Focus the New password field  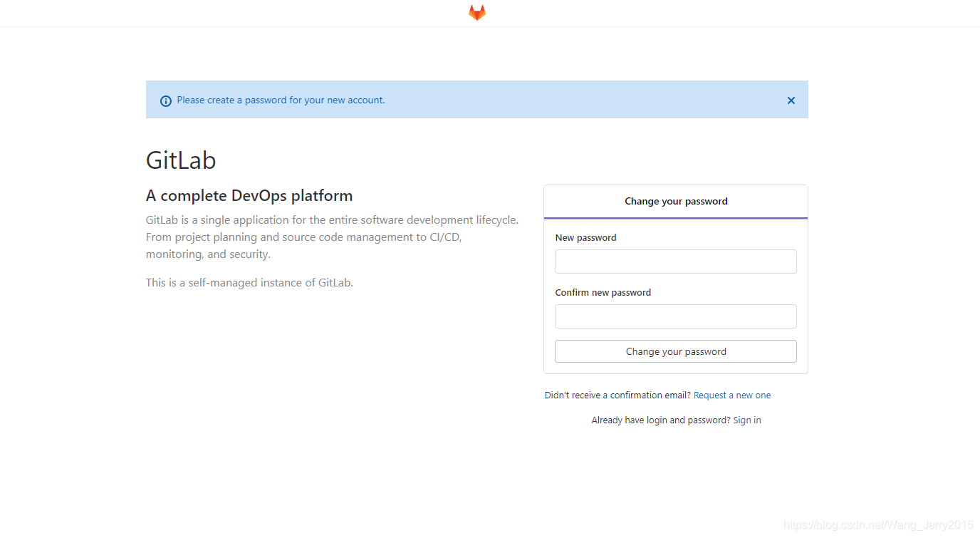tap(676, 262)
